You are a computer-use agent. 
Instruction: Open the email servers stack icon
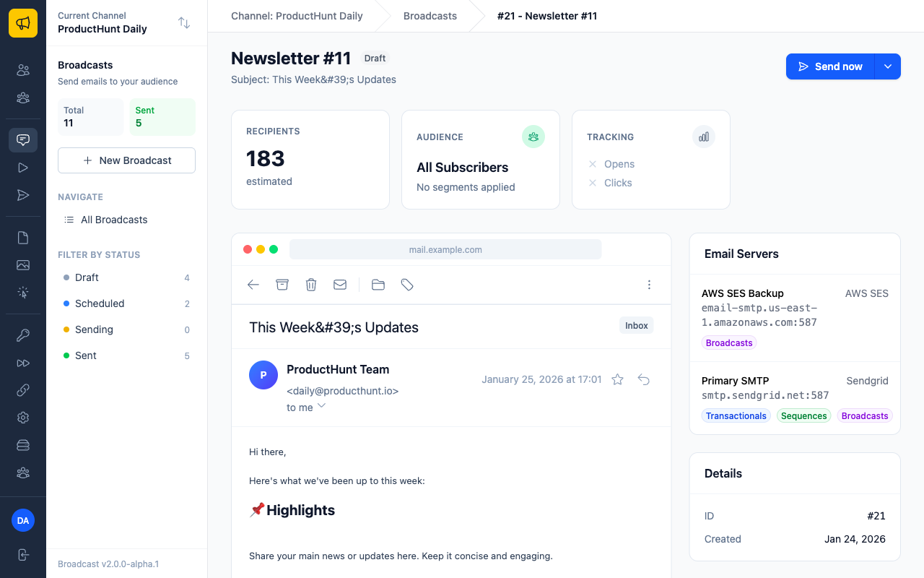(23, 445)
